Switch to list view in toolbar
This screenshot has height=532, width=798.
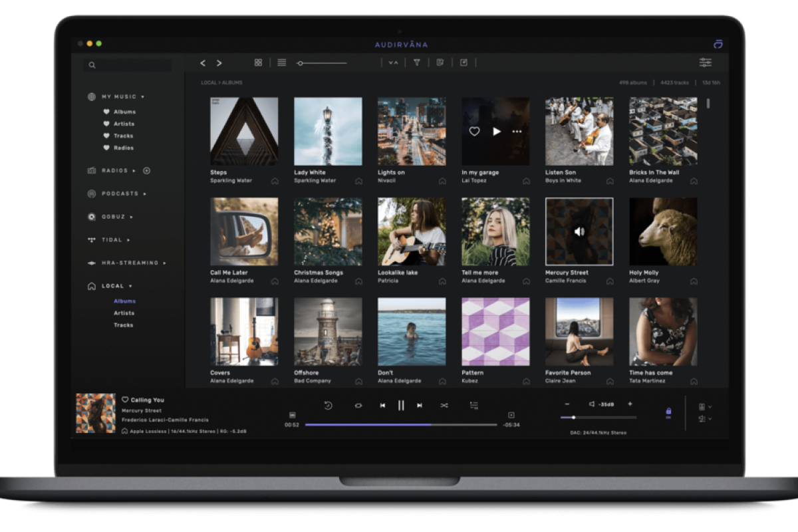tap(282, 63)
